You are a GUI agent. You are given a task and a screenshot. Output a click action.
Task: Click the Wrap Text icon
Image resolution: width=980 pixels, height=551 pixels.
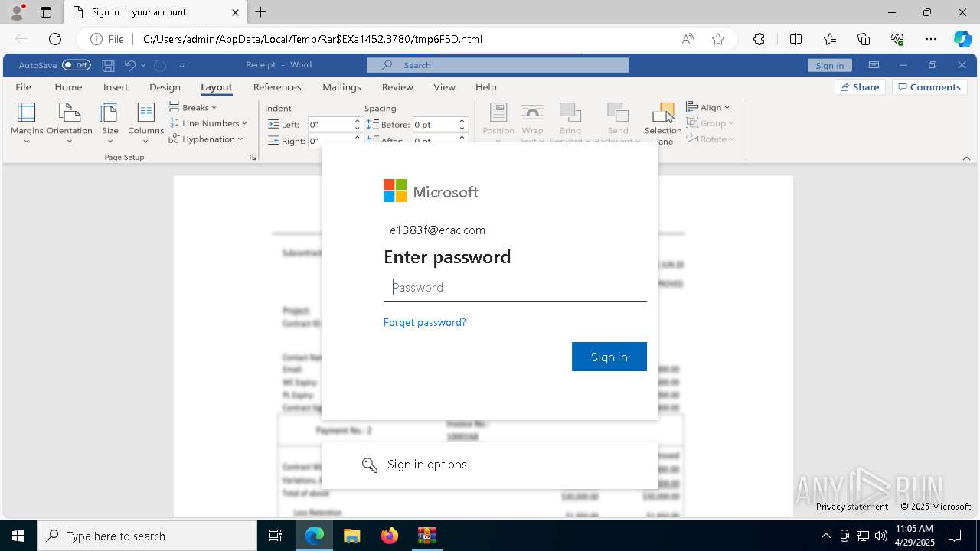532,112
